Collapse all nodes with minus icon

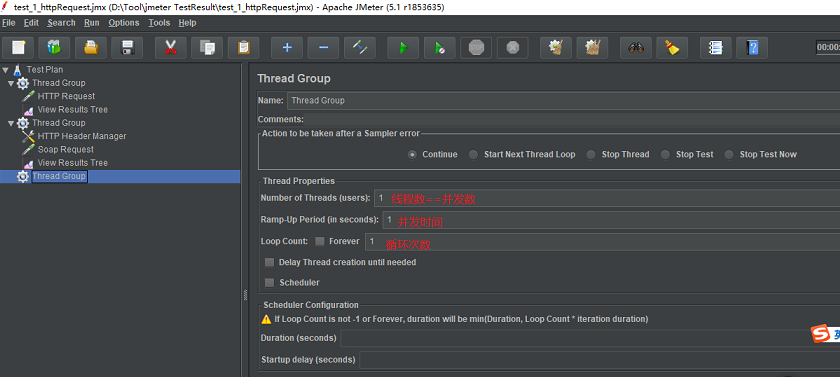pyautogui.click(x=324, y=48)
